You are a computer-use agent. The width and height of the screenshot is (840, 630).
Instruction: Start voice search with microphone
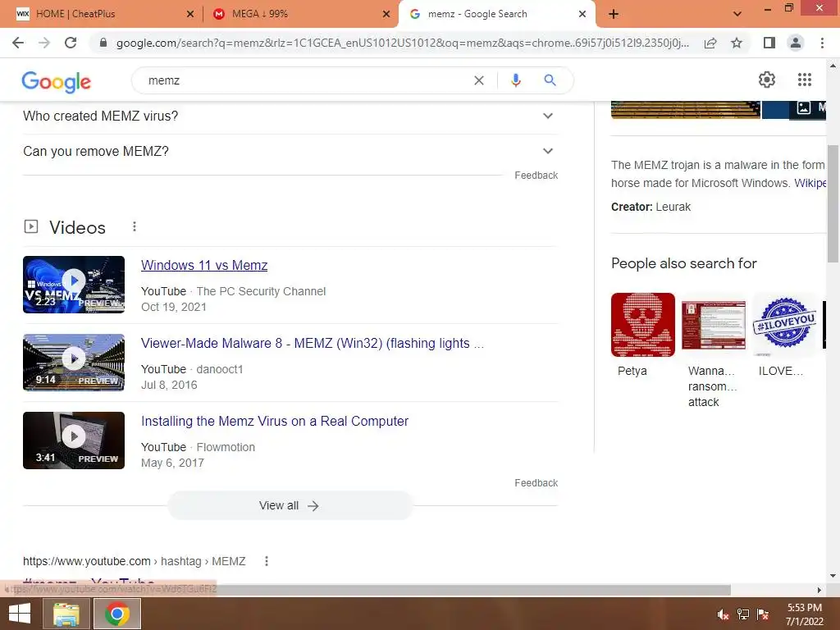pyautogui.click(x=515, y=80)
